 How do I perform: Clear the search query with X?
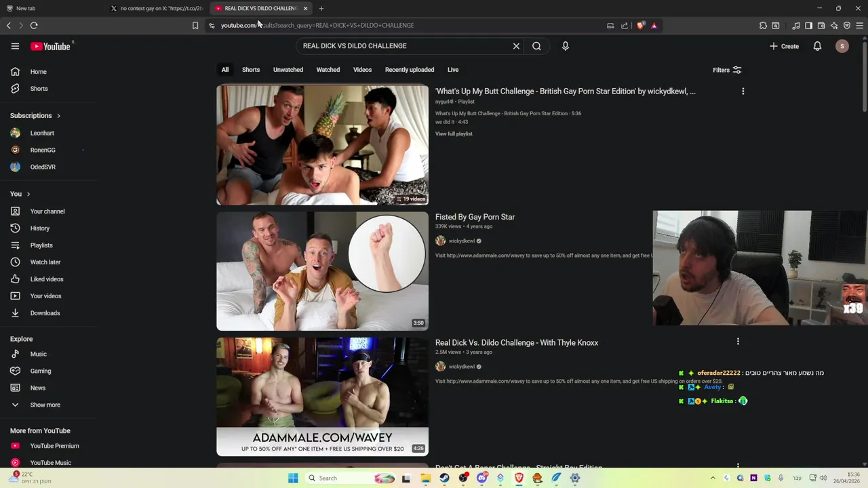coord(516,46)
